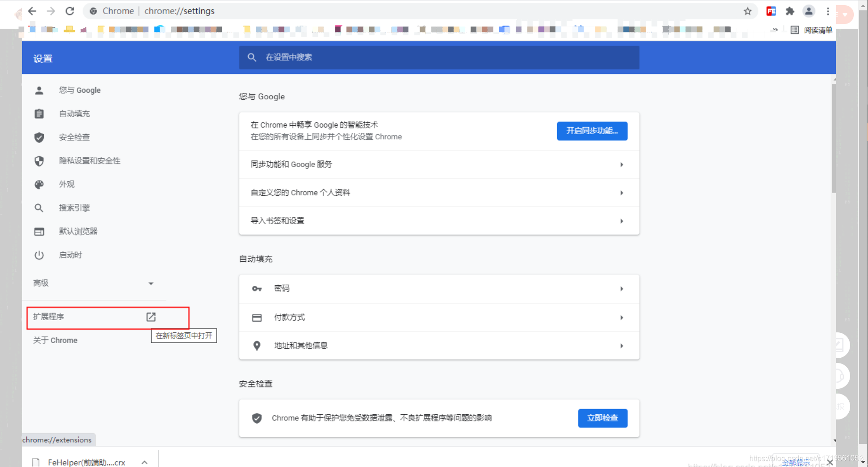Screen dimensions: 868x467
Task: Select the 外观 palette icon in sidebar
Action: [x=39, y=184]
